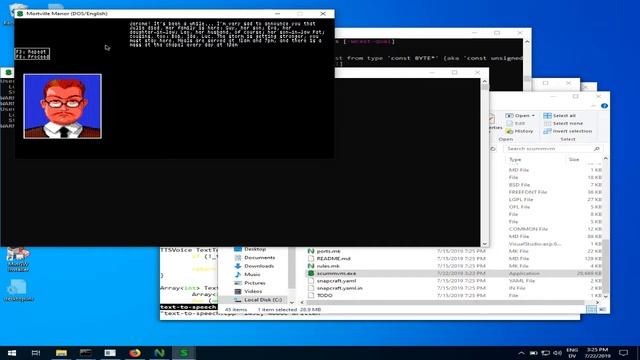Open Videos in Explorer navigation pane
Image resolution: width=640 pixels, height=360 pixels.
pos(253,291)
